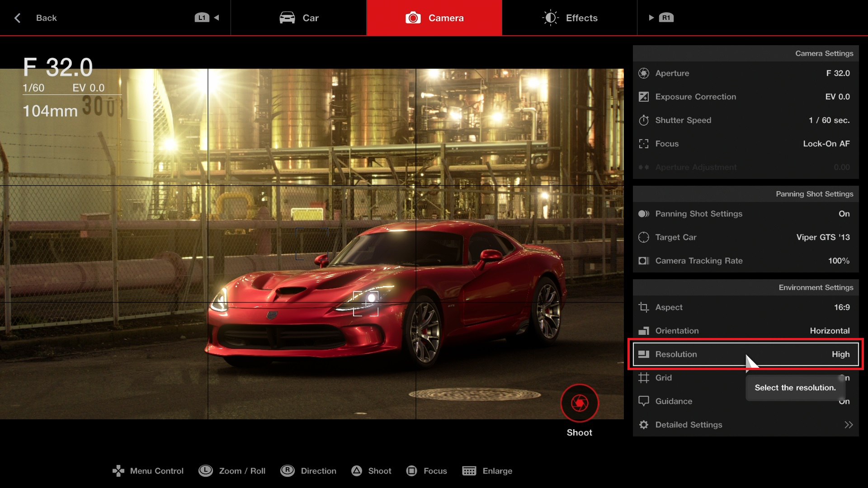
Task: Toggle Panning Shot Settings On value
Action: click(844, 214)
